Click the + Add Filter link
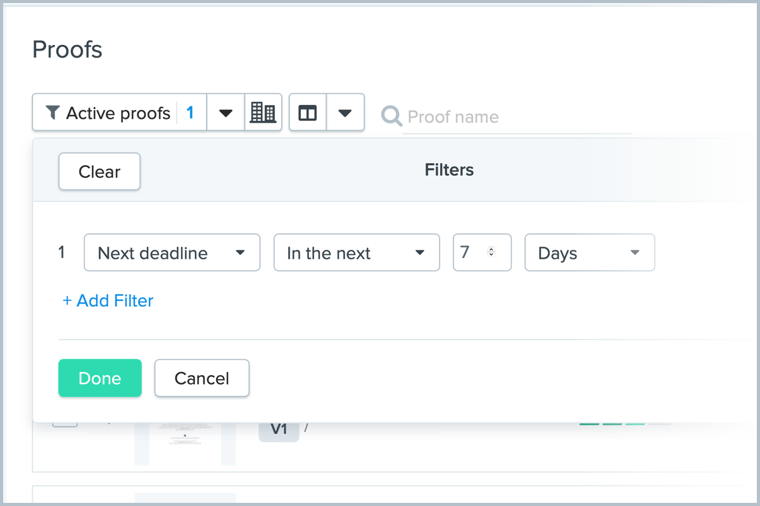This screenshot has width=760, height=506. (x=108, y=300)
